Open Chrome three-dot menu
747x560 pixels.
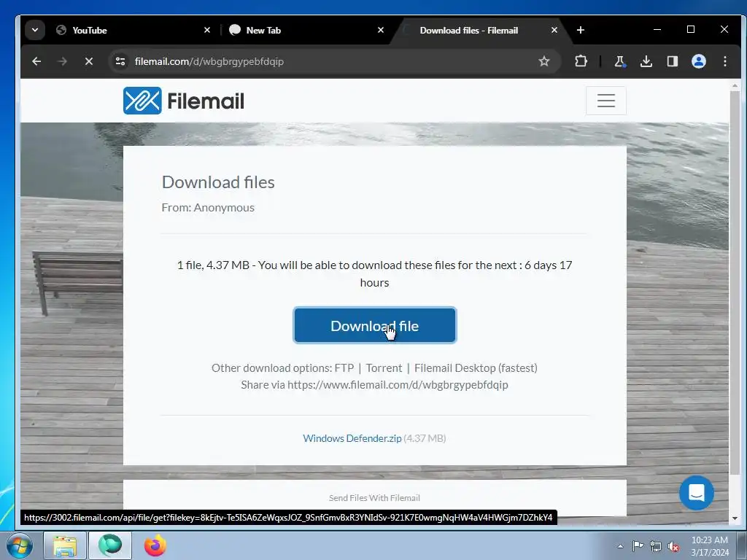click(x=724, y=61)
